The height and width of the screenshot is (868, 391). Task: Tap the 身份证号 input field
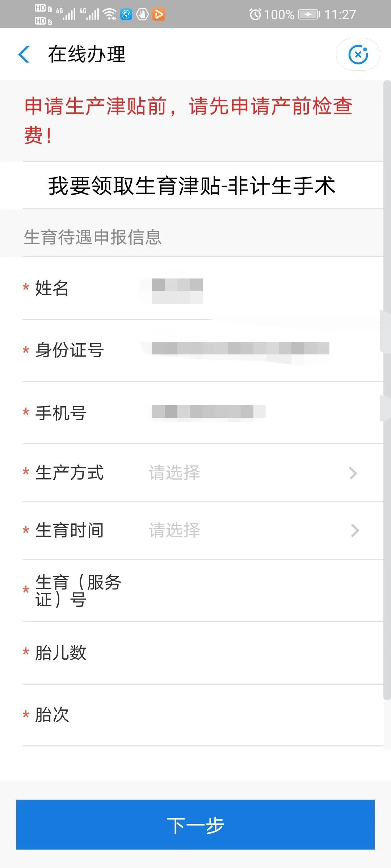click(x=253, y=350)
